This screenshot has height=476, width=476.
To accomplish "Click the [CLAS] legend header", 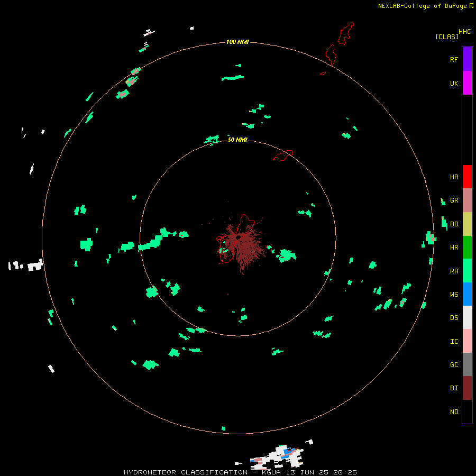I will click(x=447, y=36).
